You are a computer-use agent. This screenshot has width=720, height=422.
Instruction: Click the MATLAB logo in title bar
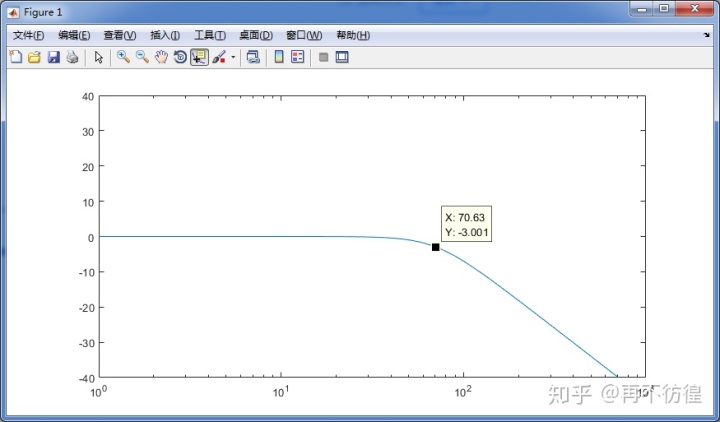(13, 12)
